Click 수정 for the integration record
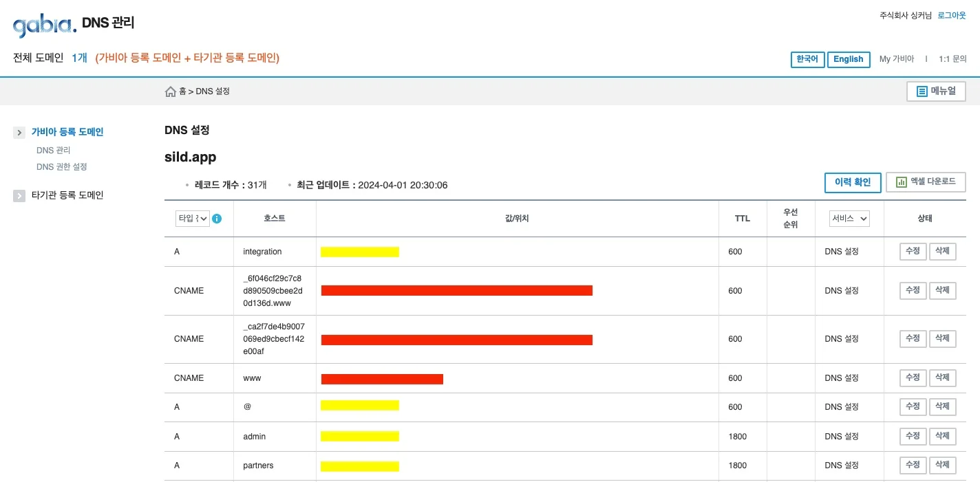Screen dimensions: 980x482 pyautogui.click(x=913, y=252)
